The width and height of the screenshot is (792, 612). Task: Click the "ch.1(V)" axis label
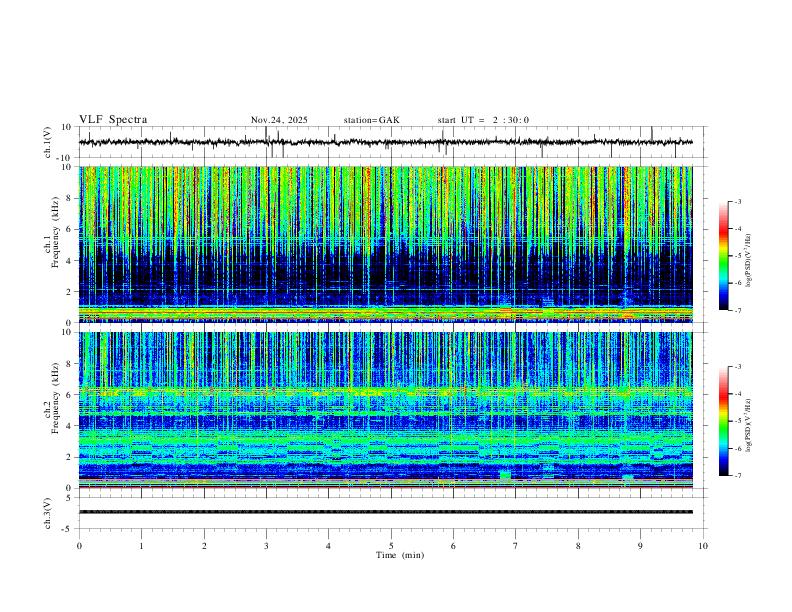coord(48,142)
